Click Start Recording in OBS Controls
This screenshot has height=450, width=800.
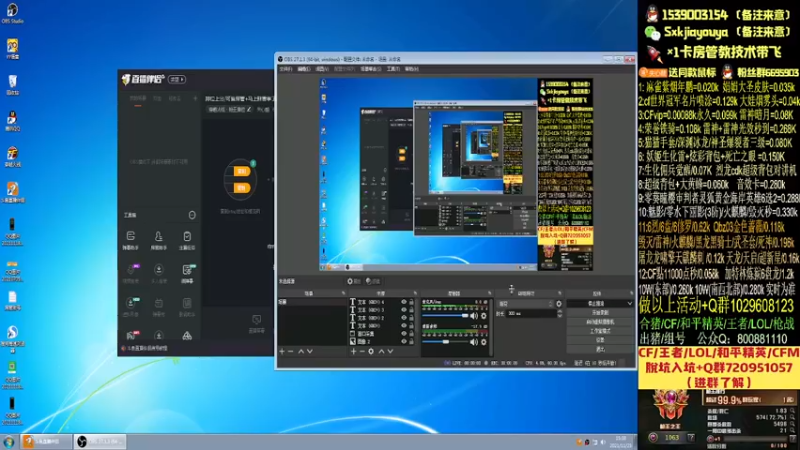pyautogui.click(x=600, y=313)
